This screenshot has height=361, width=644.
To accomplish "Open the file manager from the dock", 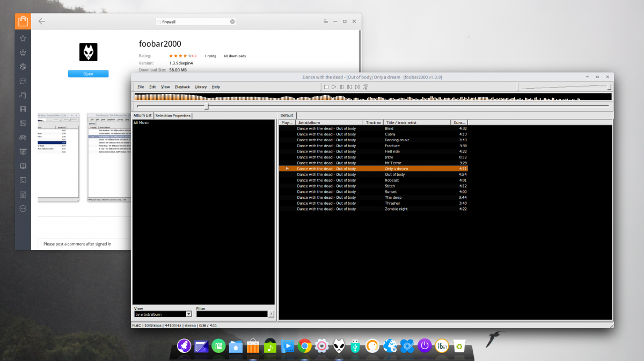I will [235, 346].
